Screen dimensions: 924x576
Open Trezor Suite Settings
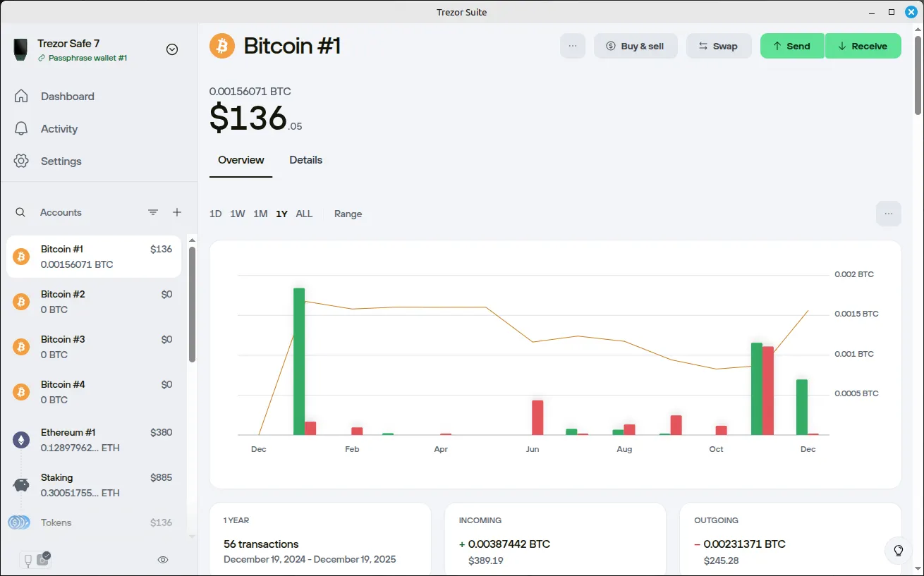pyautogui.click(x=61, y=161)
